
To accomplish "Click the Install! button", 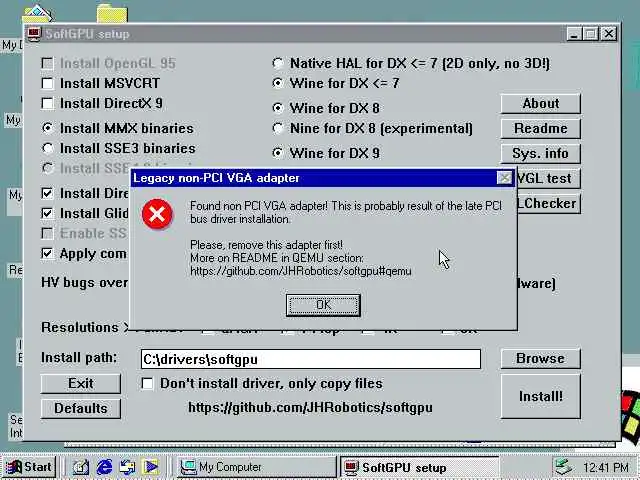I will (540, 396).
